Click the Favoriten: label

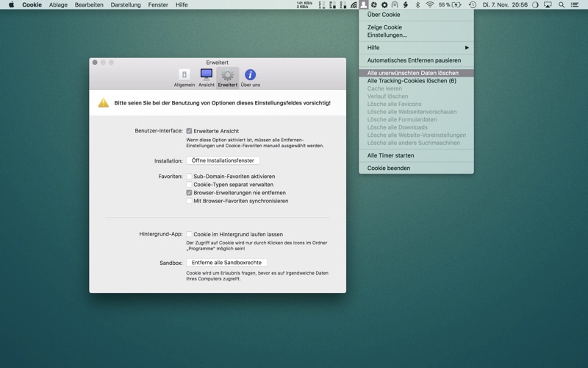coord(171,176)
